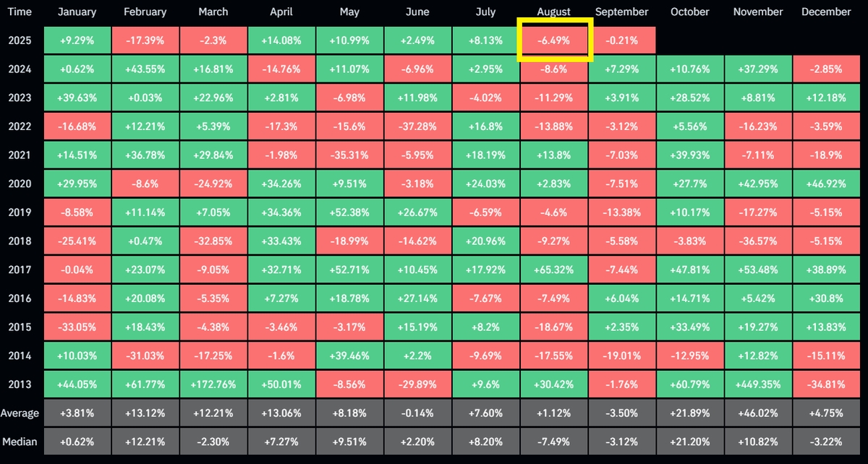Click the 2025 row label

(20, 40)
